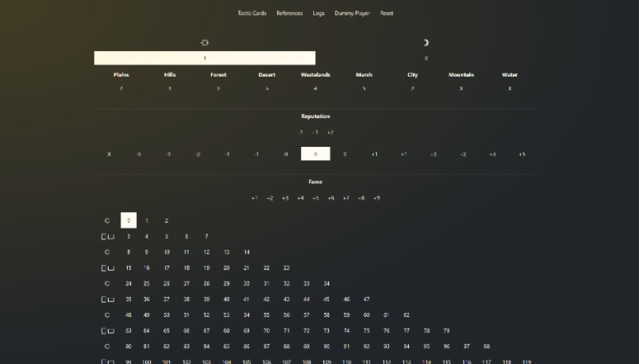
Task: Select the day round bar showing 1
Action: click(204, 58)
